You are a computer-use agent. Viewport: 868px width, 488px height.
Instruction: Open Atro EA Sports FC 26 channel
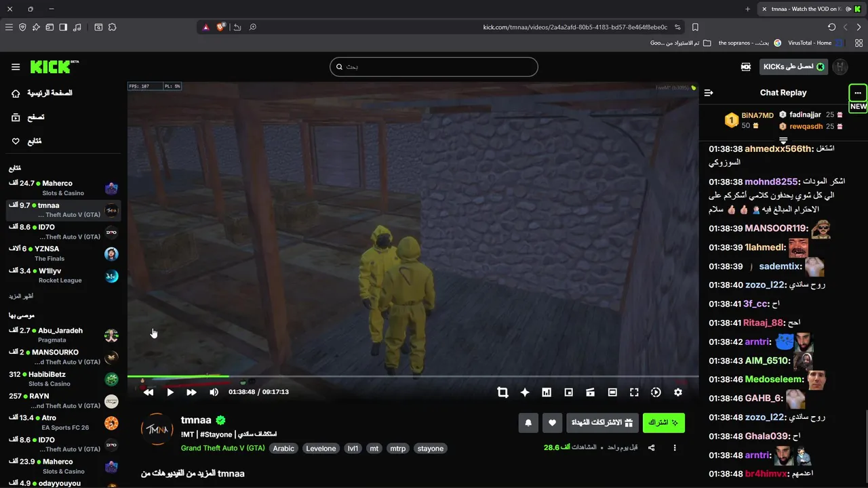click(x=64, y=423)
